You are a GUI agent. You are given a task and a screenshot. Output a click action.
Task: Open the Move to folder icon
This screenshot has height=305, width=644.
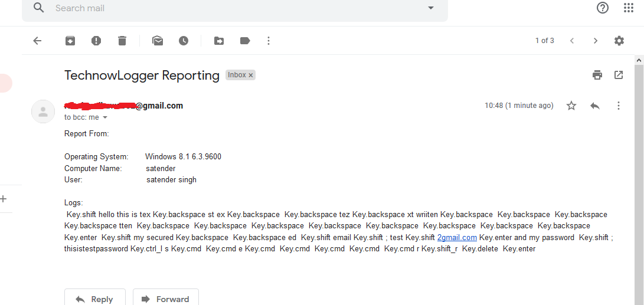click(x=219, y=41)
